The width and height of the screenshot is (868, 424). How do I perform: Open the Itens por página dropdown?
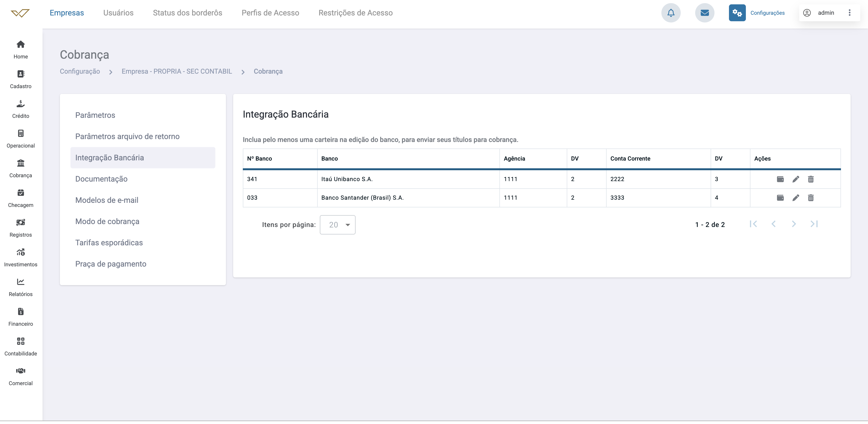click(x=337, y=225)
